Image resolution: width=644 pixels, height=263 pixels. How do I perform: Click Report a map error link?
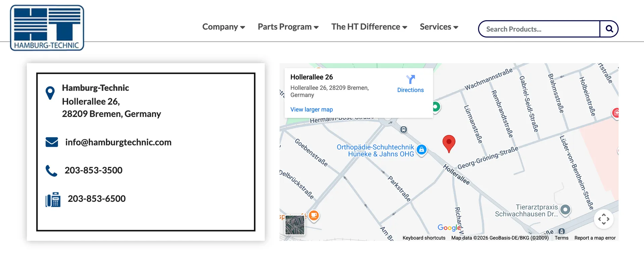(595, 238)
